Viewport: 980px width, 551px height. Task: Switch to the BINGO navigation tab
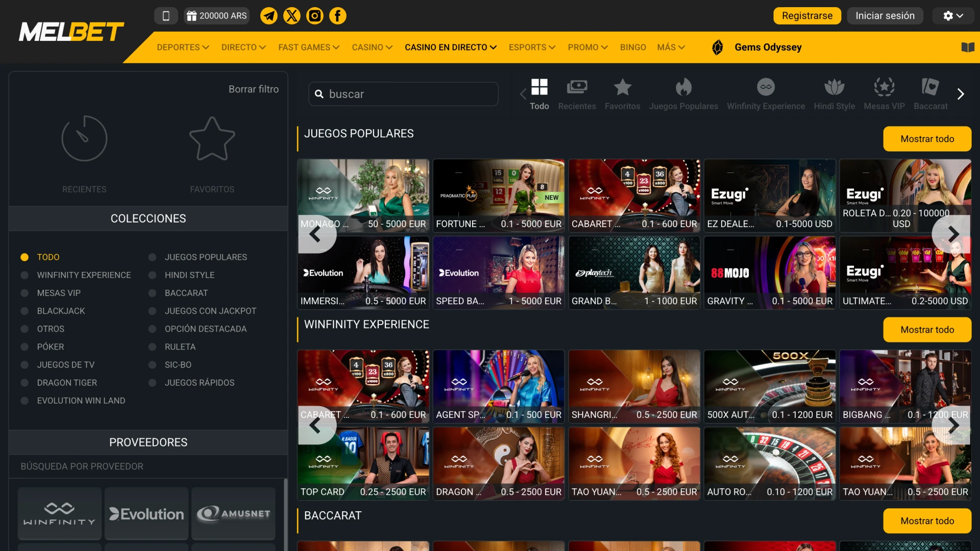633,47
